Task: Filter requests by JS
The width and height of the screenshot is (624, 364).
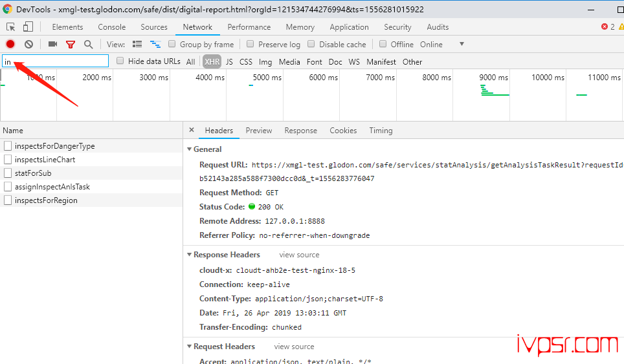Action: pos(229,61)
